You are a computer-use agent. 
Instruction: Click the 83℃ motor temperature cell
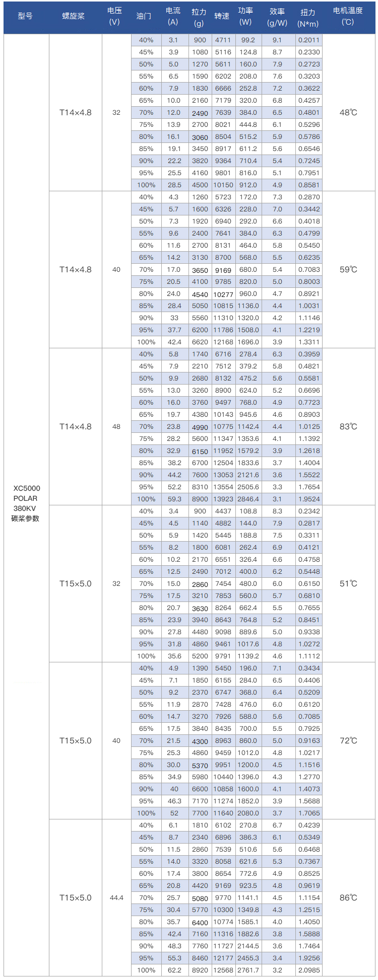348,426
